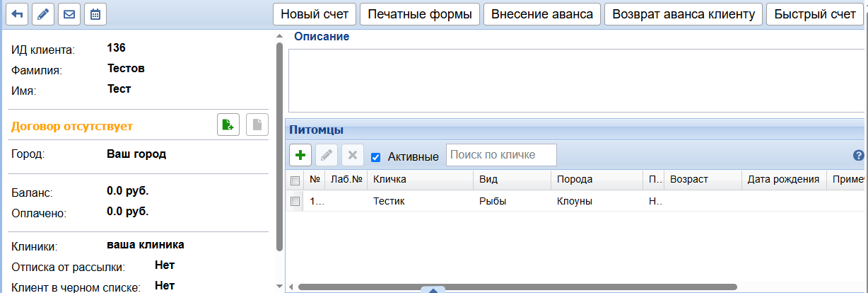
Task: Click the left arrow of horizontal scrollbar
Action: pyautogui.click(x=289, y=287)
